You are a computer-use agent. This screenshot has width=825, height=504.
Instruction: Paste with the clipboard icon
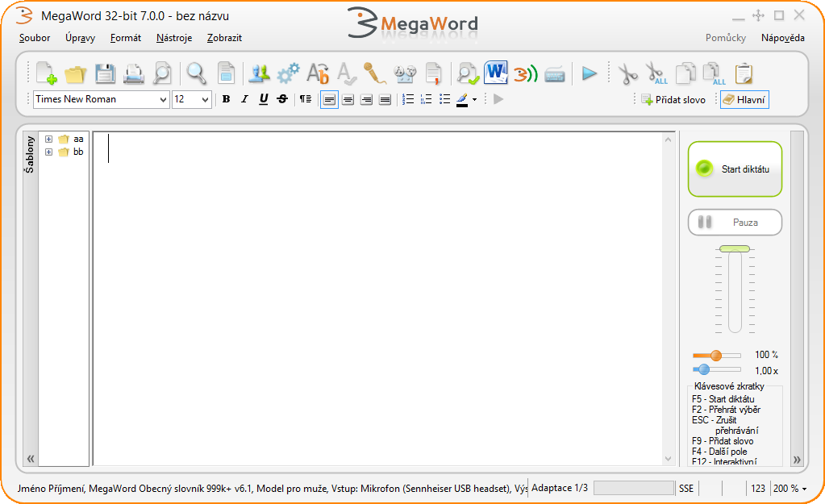tap(743, 73)
